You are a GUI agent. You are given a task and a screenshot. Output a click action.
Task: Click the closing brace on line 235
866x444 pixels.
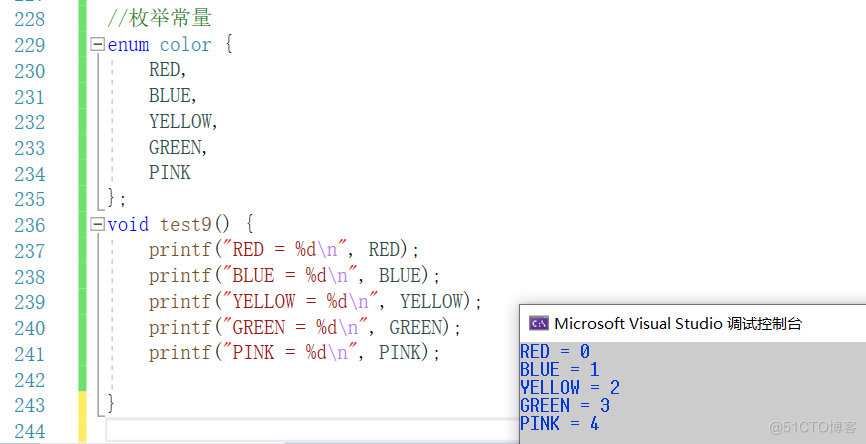[x=111, y=198]
